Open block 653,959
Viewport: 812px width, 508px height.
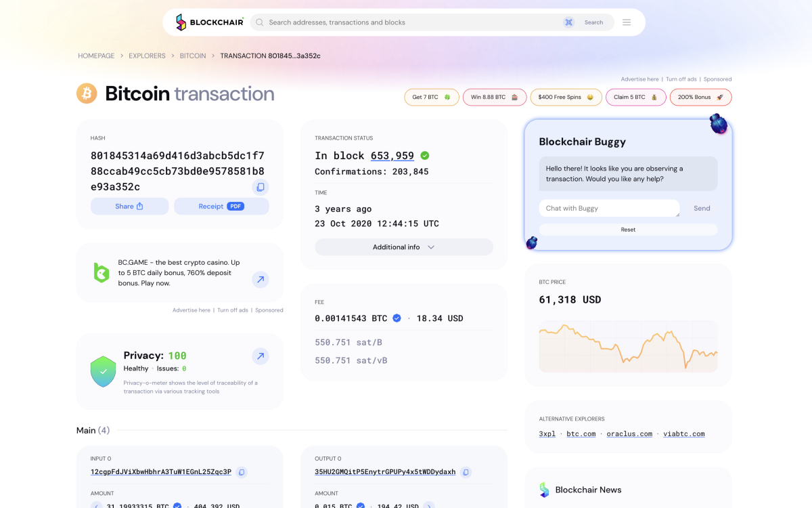[x=392, y=155]
